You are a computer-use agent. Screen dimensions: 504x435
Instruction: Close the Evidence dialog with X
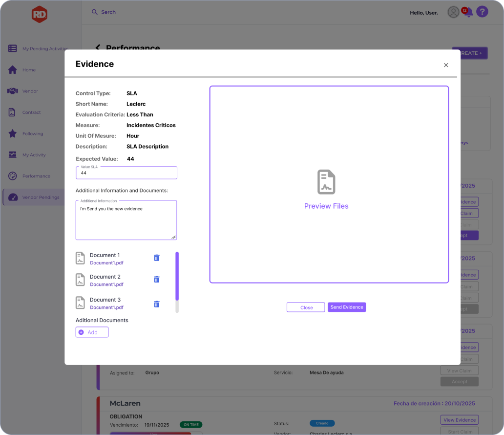pyautogui.click(x=446, y=65)
